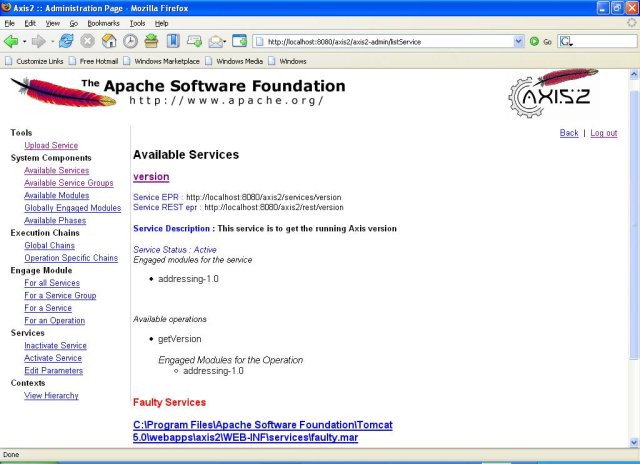The image size is (640, 464).
Task: Open the faulty.mar faulty service link
Action: [262, 431]
